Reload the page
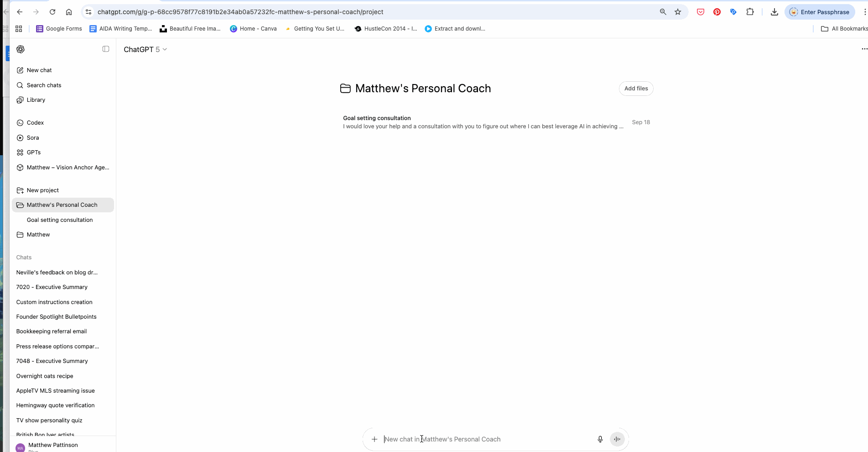868x452 pixels. pyautogui.click(x=52, y=12)
